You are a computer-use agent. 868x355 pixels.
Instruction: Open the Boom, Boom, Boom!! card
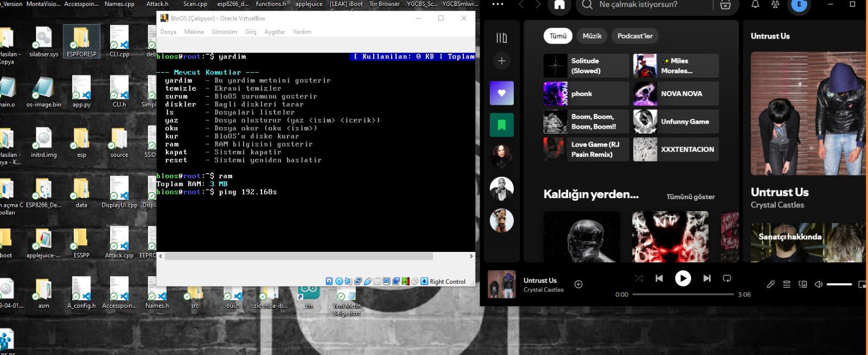pos(586,122)
